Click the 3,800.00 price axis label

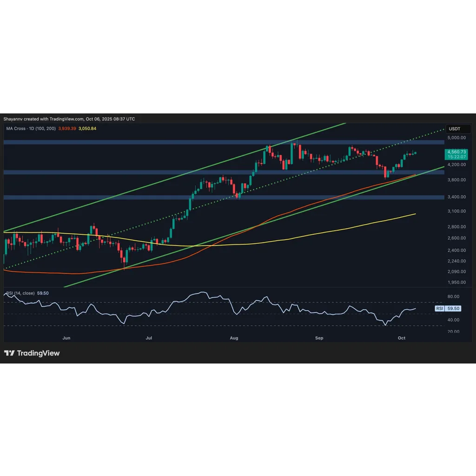tap(456, 180)
